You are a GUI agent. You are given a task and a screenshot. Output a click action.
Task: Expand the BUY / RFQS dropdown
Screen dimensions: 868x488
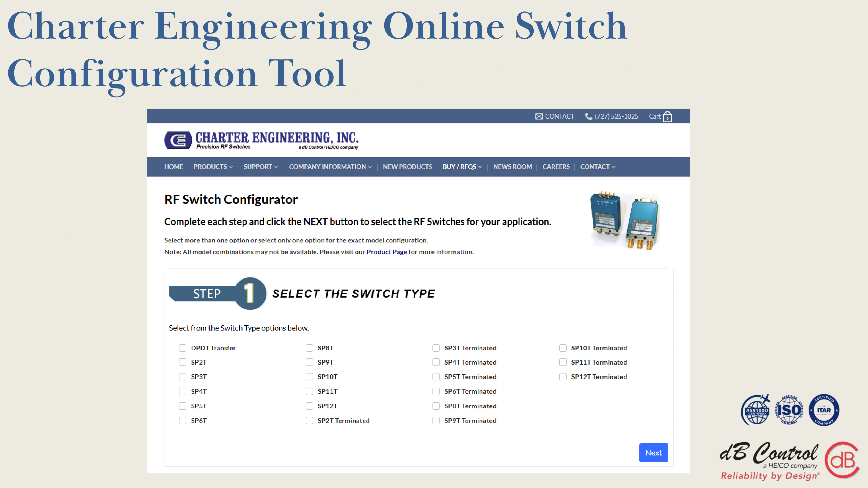(462, 167)
